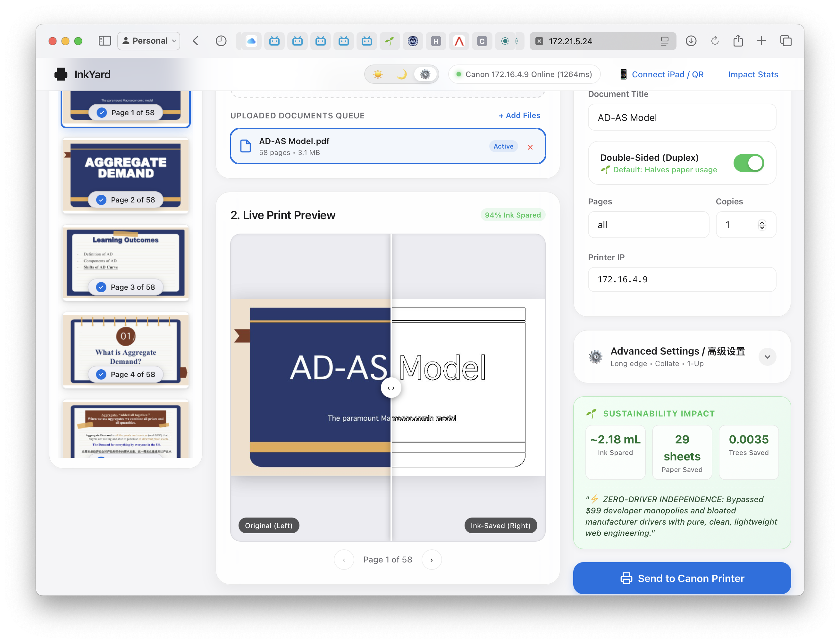Adjust the Copies stepper arrows
840x643 pixels.
[762, 225]
